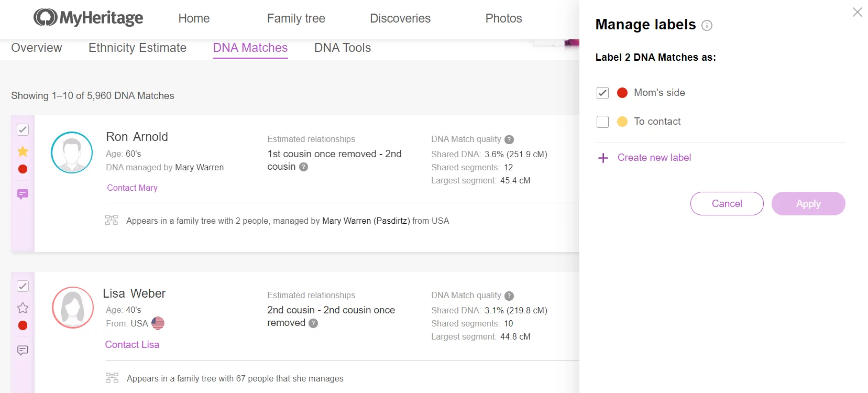Click the help icon beside Ron Arnold's estimated relationship
This screenshot has height=393, width=868.
pyautogui.click(x=303, y=167)
